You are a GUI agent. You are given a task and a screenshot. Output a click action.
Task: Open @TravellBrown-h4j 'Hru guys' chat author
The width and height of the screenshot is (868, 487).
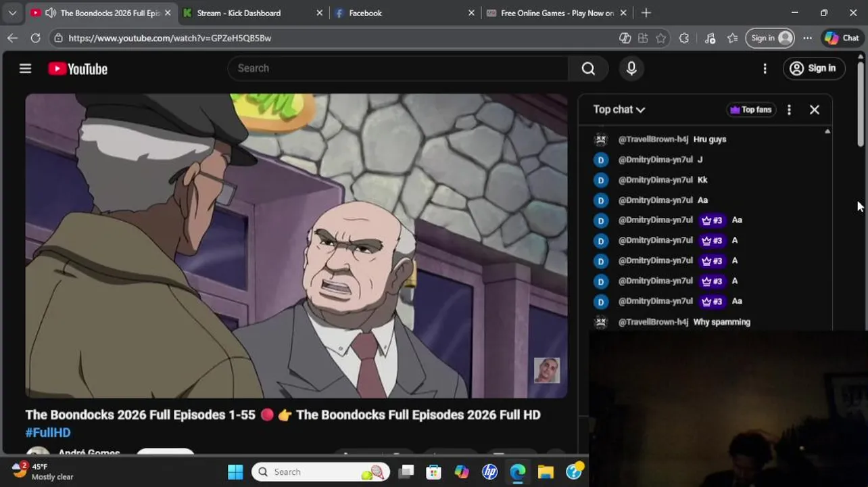653,139
